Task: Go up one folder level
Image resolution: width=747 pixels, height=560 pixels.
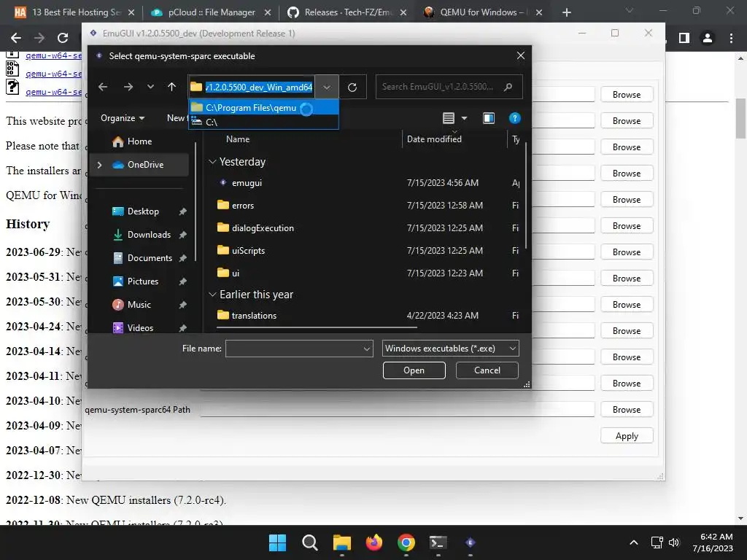Action: (171, 87)
